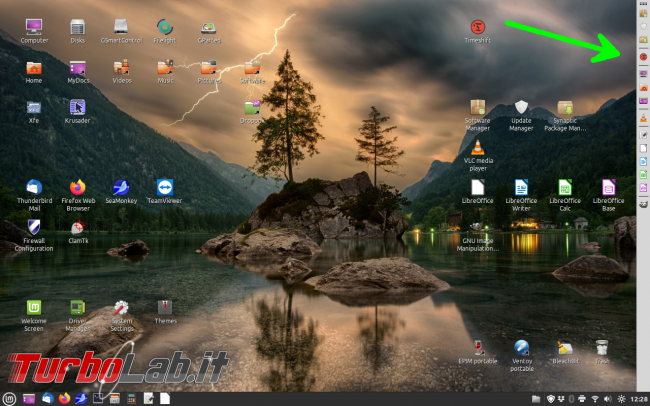Click the Dropbox tray icon

[x=561, y=399]
